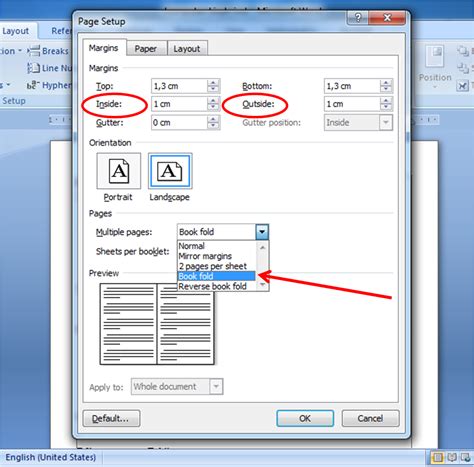
Task: Click the Cancel button
Action: pos(370,418)
